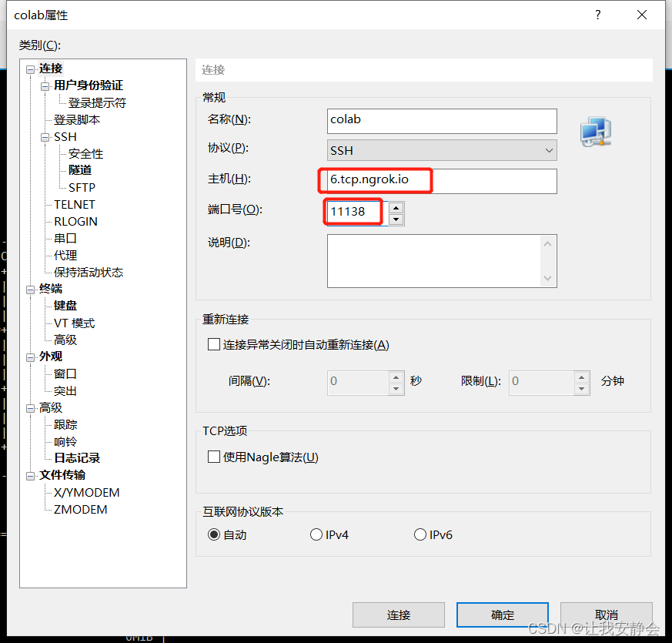Viewport: 672px width, 643px height.
Task: Select 登录提示符 in category tree
Action: click(97, 103)
